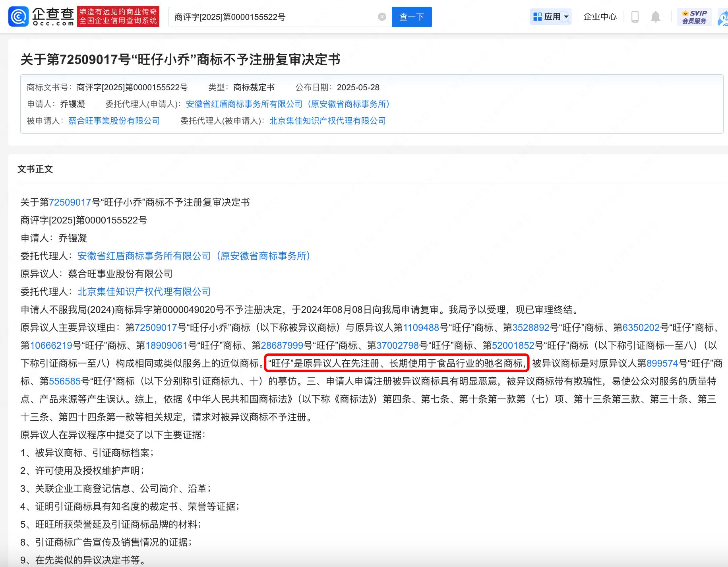Open trademark number 52001852 link
The image size is (728, 567).
point(513,346)
